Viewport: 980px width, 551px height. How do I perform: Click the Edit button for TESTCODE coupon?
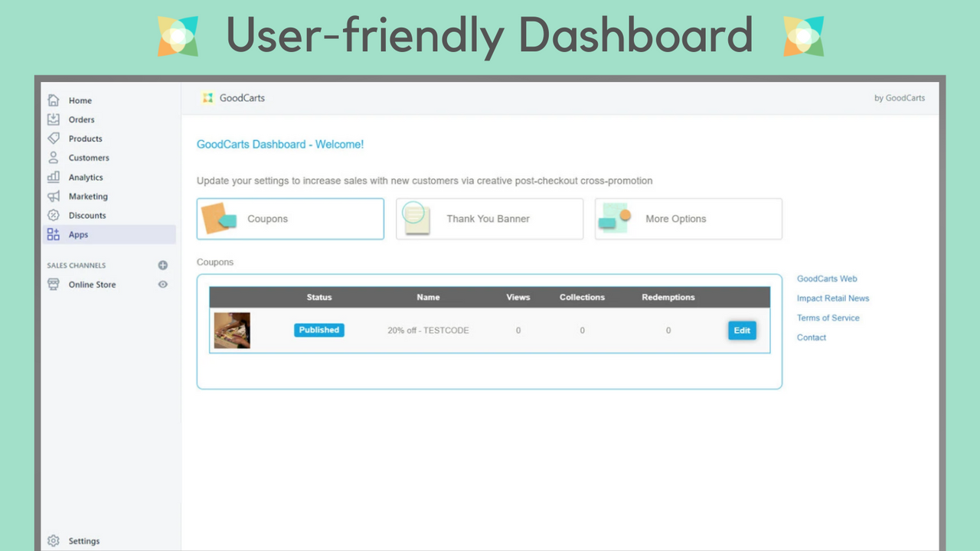coord(741,330)
